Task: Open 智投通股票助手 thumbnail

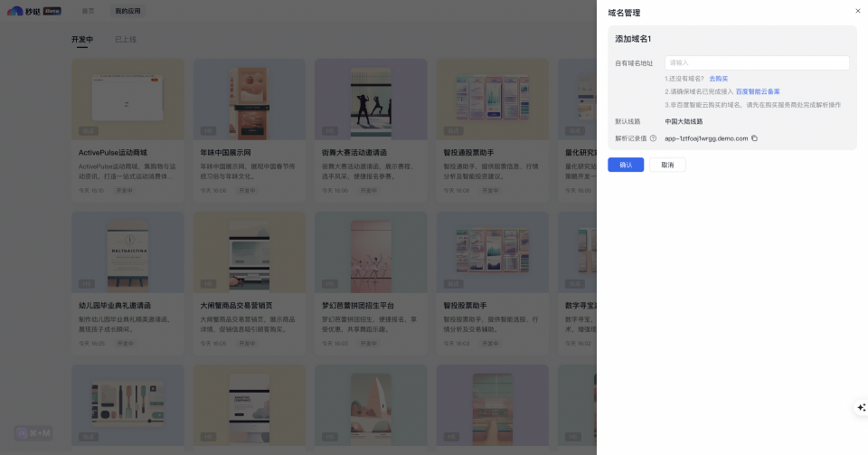Action: (x=493, y=100)
